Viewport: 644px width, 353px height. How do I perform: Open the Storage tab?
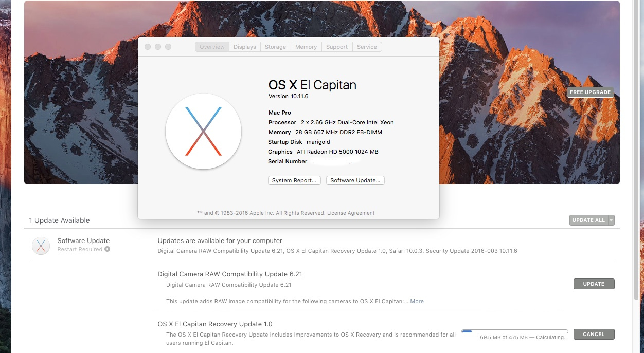275,47
